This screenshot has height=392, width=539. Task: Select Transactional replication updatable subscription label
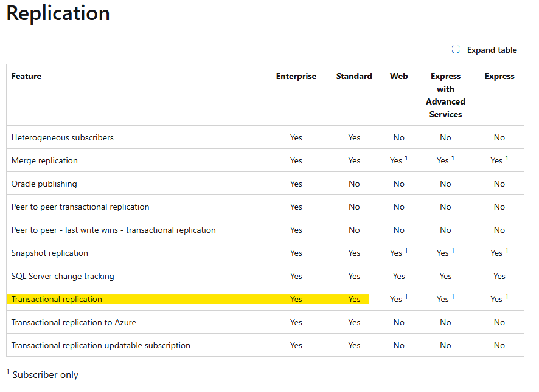point(101,345)
